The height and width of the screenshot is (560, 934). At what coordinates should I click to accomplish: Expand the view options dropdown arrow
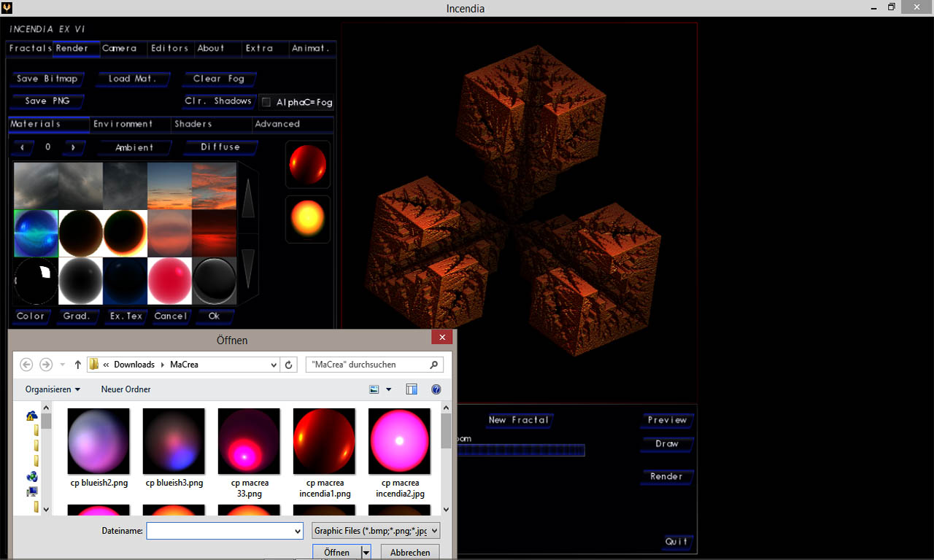coord(388,389)
